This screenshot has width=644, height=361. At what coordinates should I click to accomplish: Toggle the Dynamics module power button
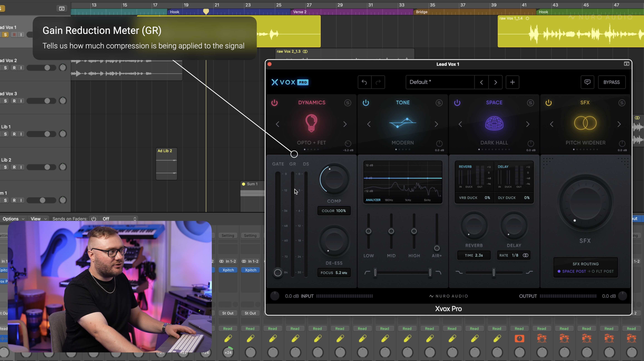tap(275, 103)
